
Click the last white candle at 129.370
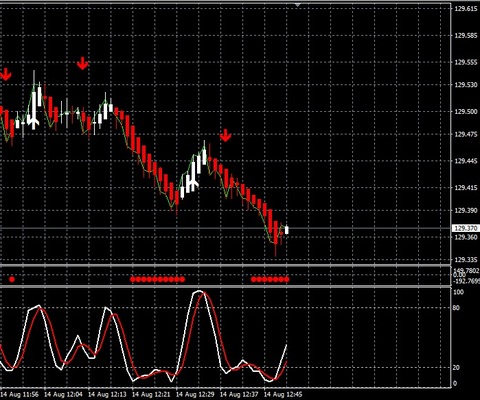(287, 230)
